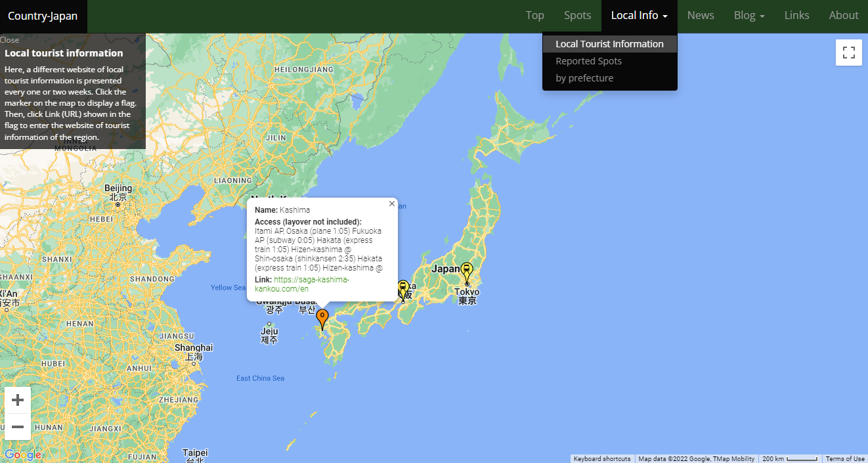Click the fullscreen map icon
Screen dimensions: 868x463
click(x=848, y=53)
